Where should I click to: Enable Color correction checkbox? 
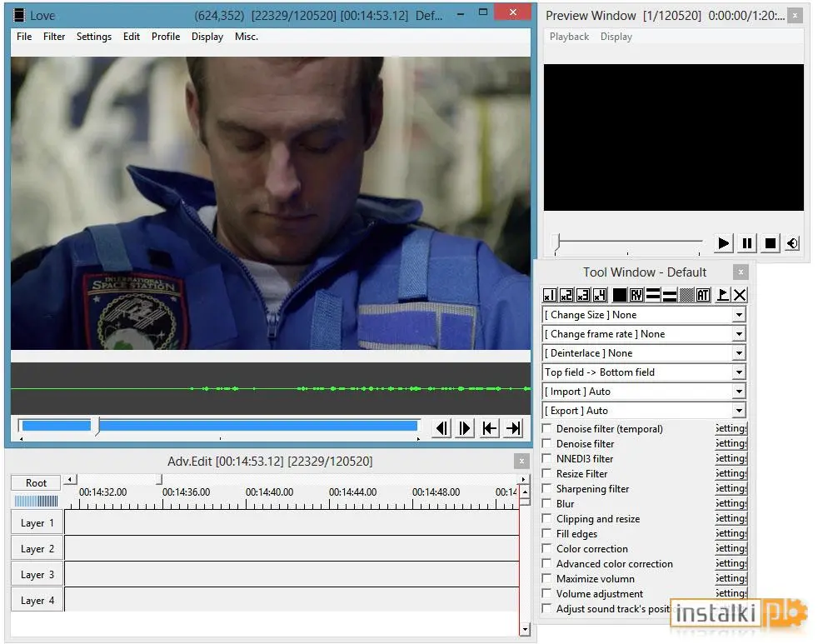(x=546, y=549)
